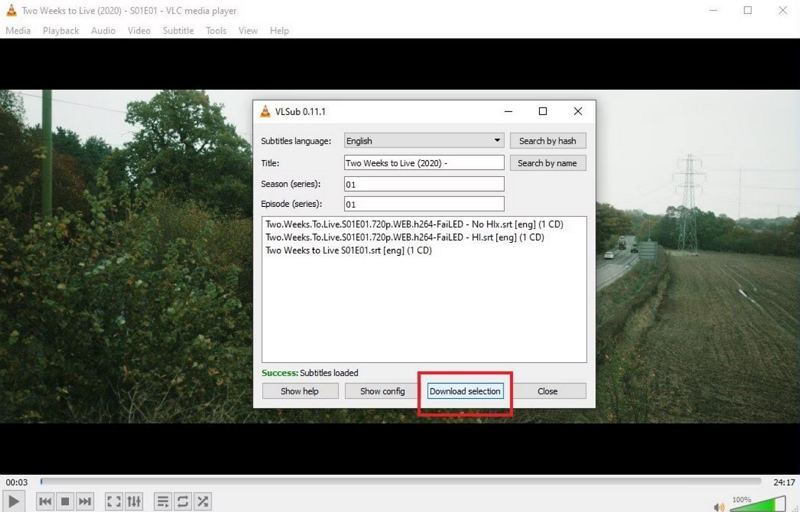
Task: Open the Media menu
Action: point(18,31)
